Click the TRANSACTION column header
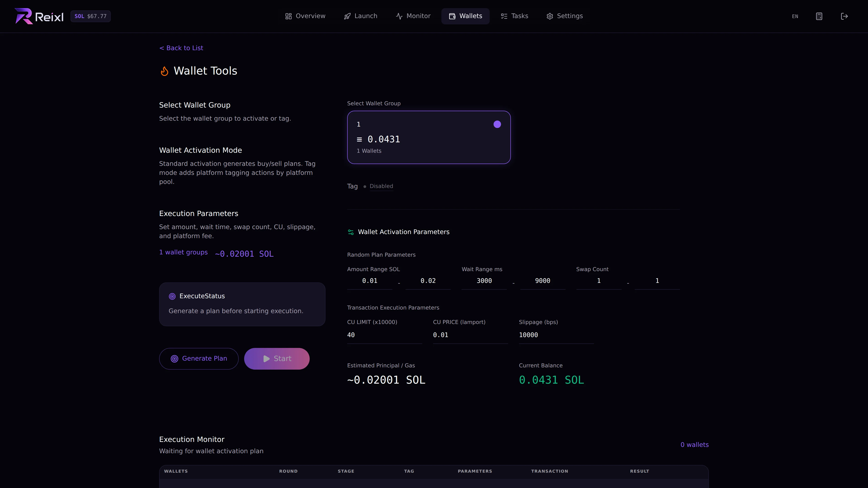The width and height of the screenshot is (868, 488). click(550, 471)
